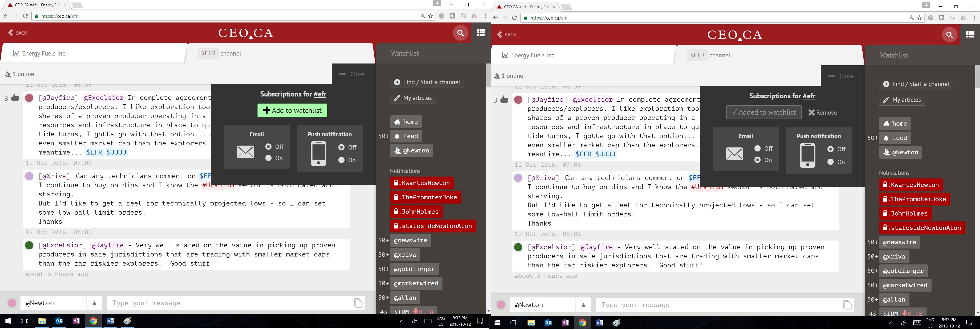Select Email On radio in left window
Image resolution: width=980 pixels, height=330 pixels.
pos(269,158)
